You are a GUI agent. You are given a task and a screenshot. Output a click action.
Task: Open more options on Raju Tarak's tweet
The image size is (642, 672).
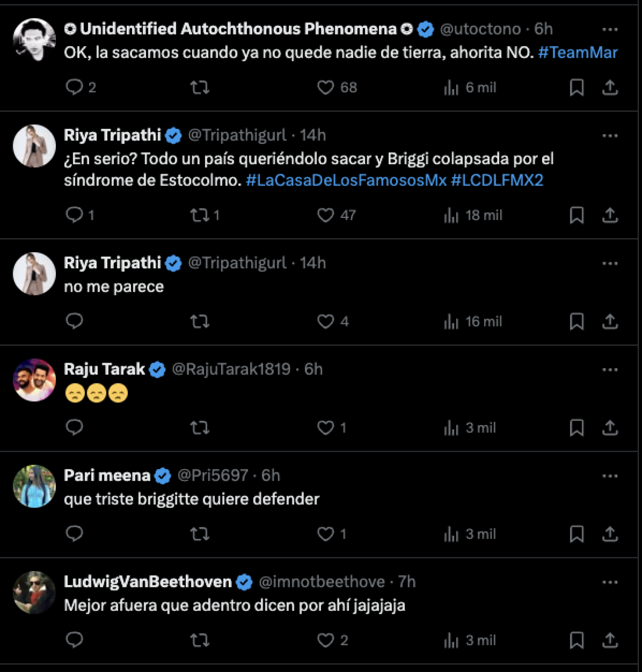(609, 370)
